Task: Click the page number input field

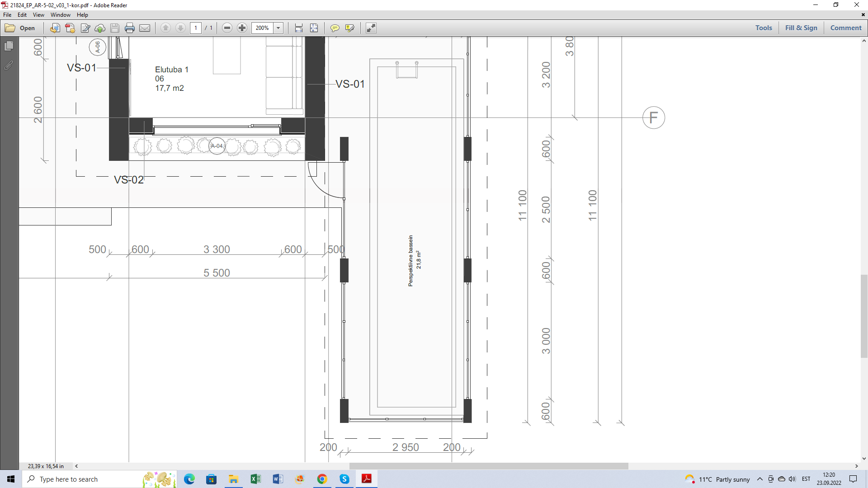Action: click(196, 28)
